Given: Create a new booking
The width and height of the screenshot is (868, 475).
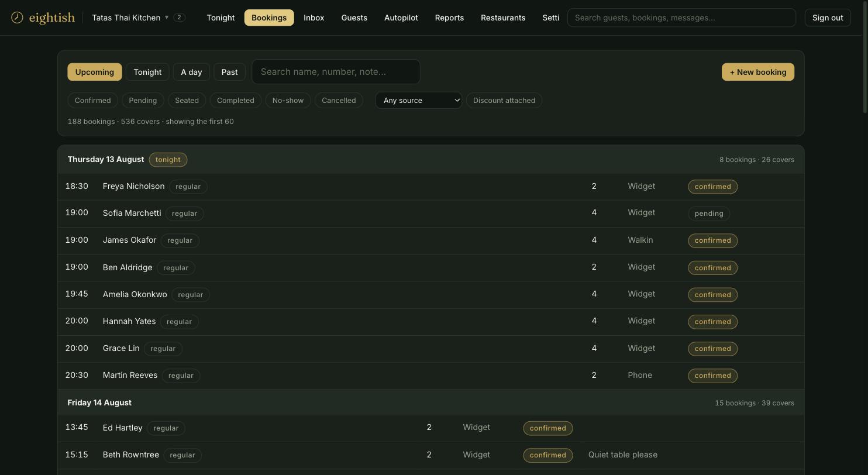Looking at the screenshot, I should [x=758, y=72].
